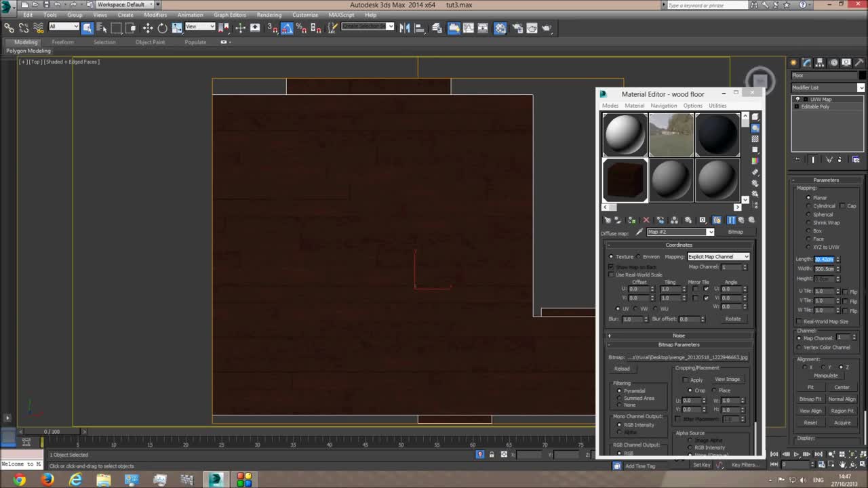Open the Explicit Map Channel mapping dropdown
Image resolution: width=868 pixels, height=488 pixels.
coord(719,257)
